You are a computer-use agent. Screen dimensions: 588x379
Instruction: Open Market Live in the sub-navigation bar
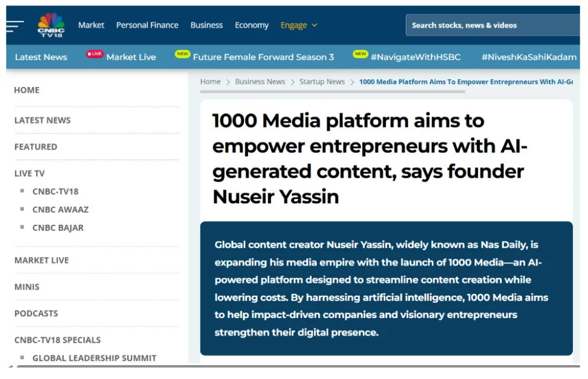131,57
